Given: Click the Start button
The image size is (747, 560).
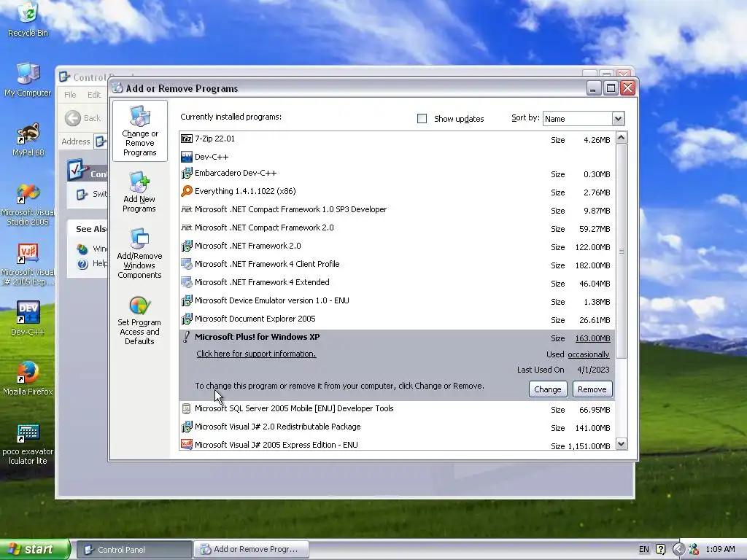Looking at the screenshot, I should (x=35, y=550).
